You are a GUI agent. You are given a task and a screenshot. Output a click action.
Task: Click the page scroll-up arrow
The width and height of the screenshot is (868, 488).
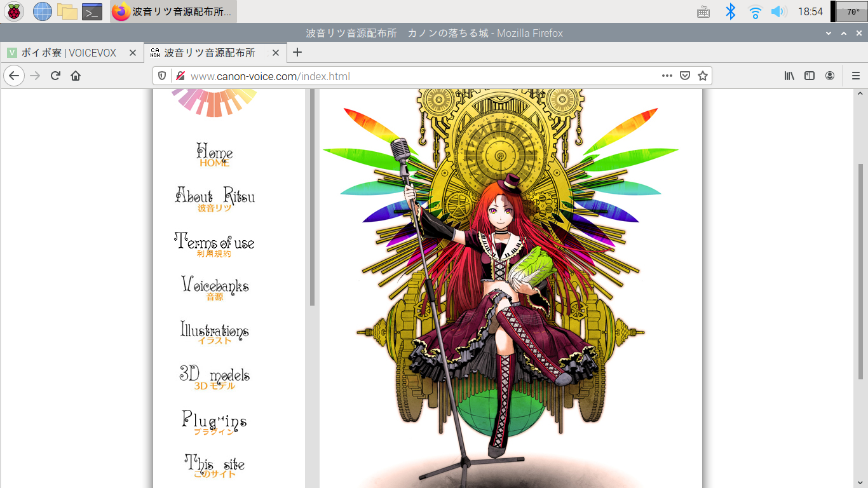click(x=862, y=94)
